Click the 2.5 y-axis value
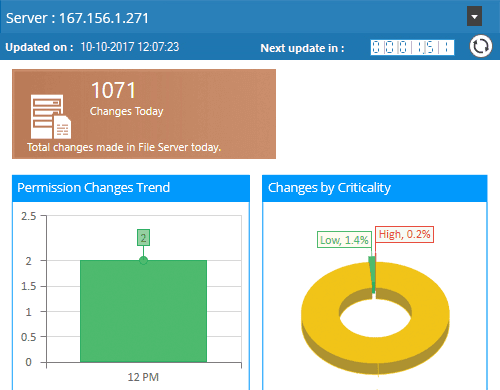Viewport: 500px width, 390px height. 29,216
